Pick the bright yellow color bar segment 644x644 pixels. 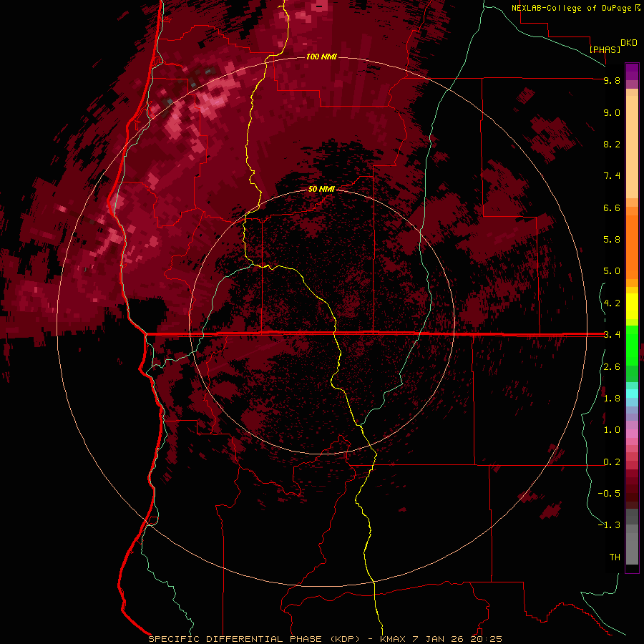tap(632, 306)
